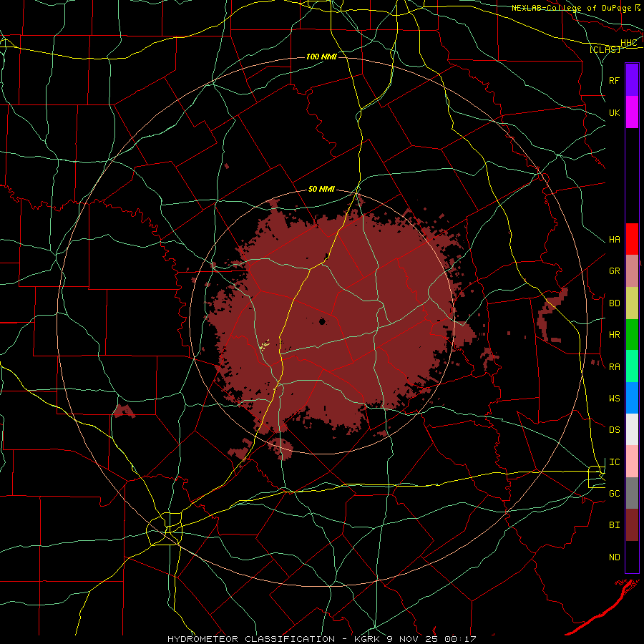Click the black radar site dot at center

point(323,321)
